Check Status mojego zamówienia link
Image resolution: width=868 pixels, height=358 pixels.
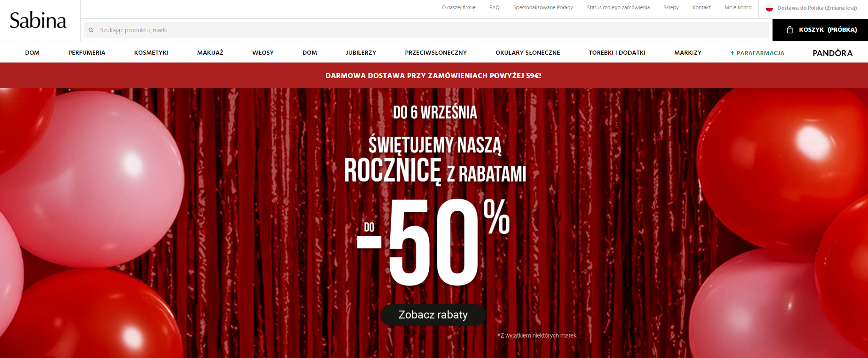point(618,8)
